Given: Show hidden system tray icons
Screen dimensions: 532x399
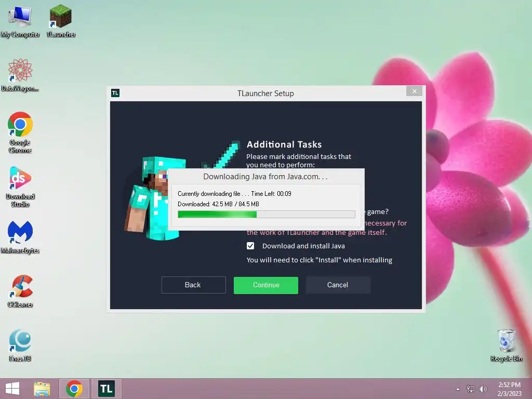Looking at the screenshot, I should tap(458, 389).
